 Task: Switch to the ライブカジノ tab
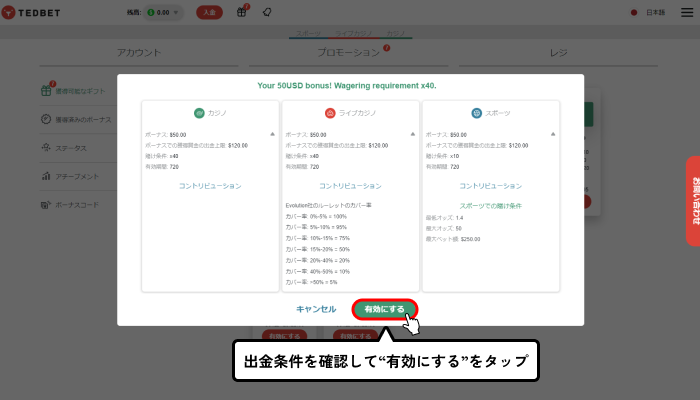click(354, 33)
